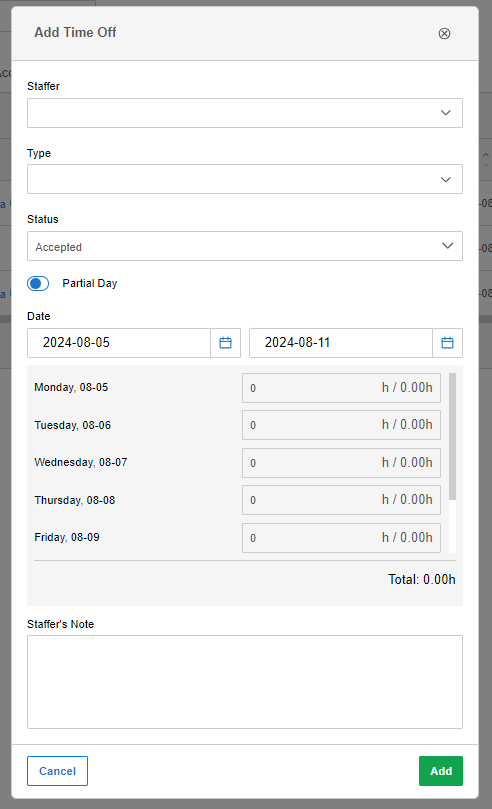Click the Cancel button
492x809 pixels.
coord(57,771)
